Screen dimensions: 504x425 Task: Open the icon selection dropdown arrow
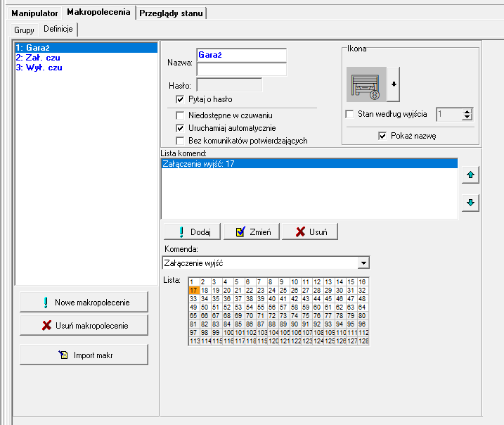click(x=394, y=84)
